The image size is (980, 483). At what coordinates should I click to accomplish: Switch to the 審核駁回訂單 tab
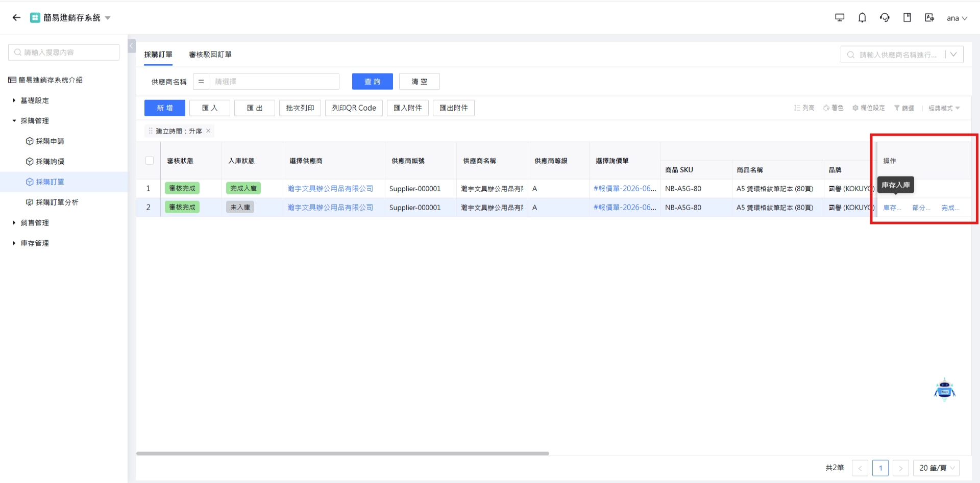210,55
